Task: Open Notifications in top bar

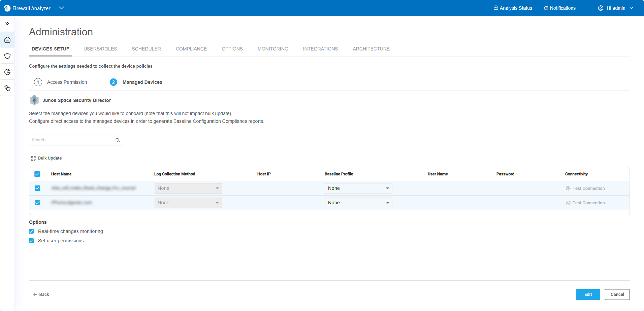Action: coord(559,8)
